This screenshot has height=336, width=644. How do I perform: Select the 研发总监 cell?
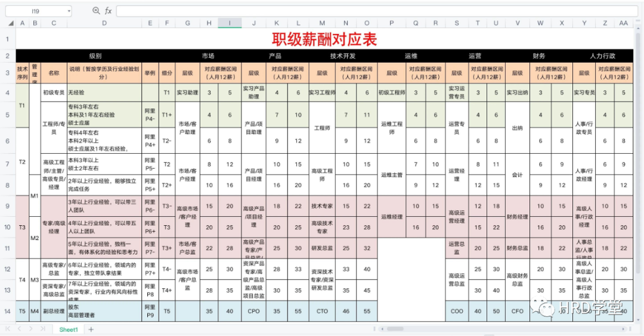coord(322,248)
